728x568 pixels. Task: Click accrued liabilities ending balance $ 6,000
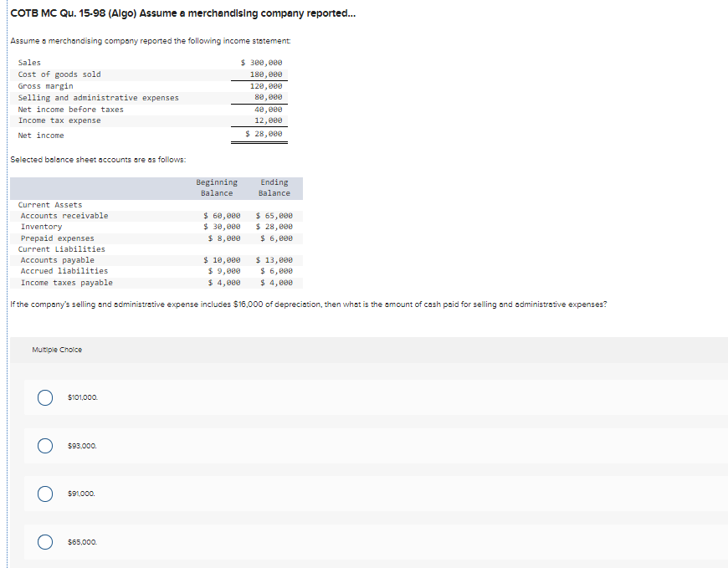click(277, 271)
